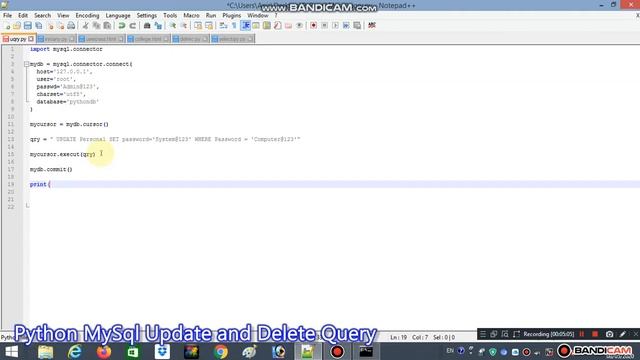Click the Paste toolbar icon
The height and width of the screenshot is (360, 640).
[x=107, y=26]
